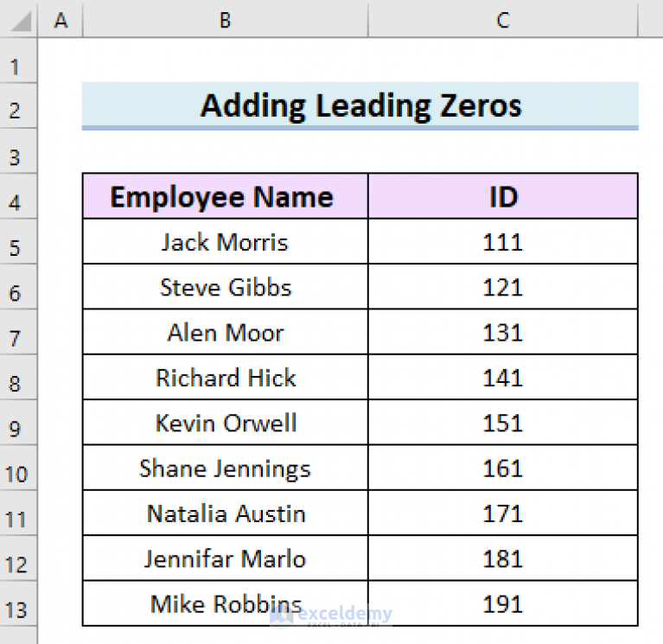This screenshot has height=644, width=663.
Task: Select the 'Jennifar Marlo' cell
Action: click(x=226, y=558)
